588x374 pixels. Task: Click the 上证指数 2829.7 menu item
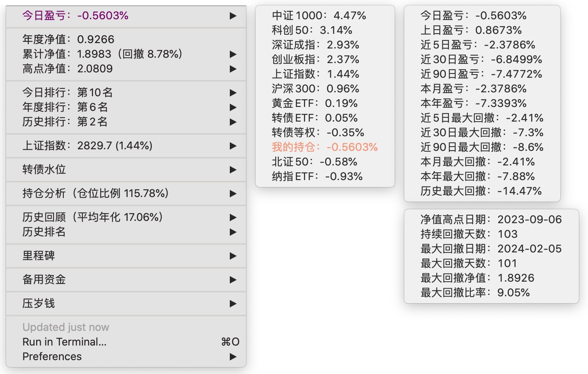(88, 146)
